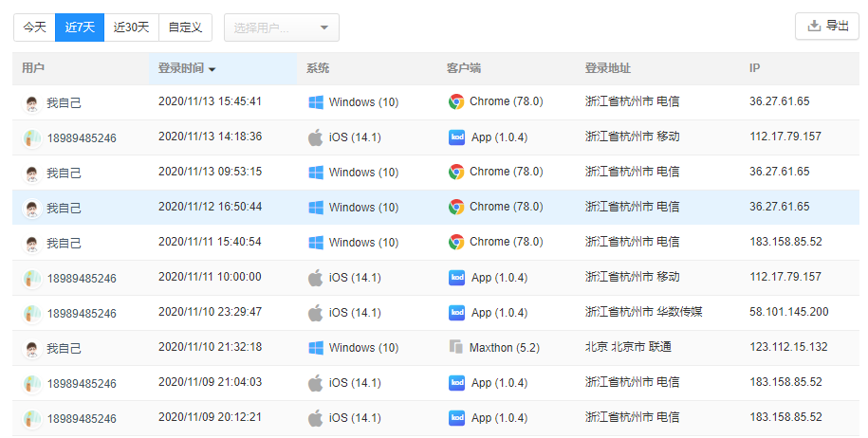The height and width of the screenshot is (438, 868).
Task: Click the 导出 export button
Action: (x=826, y=27)
